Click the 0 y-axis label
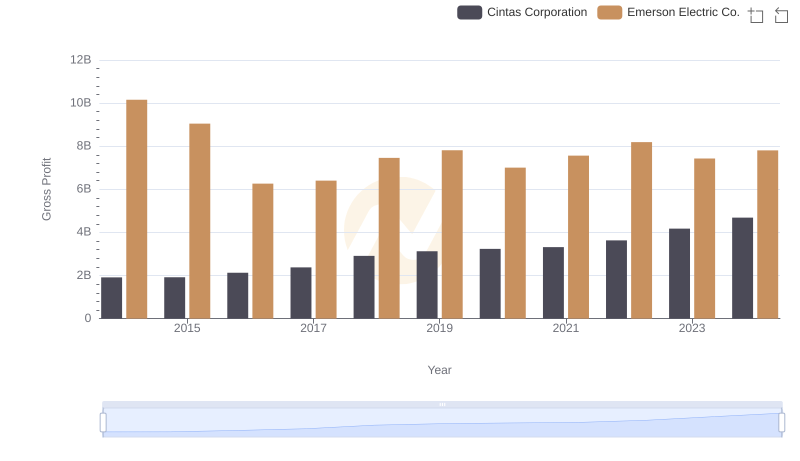 [88, 318]
